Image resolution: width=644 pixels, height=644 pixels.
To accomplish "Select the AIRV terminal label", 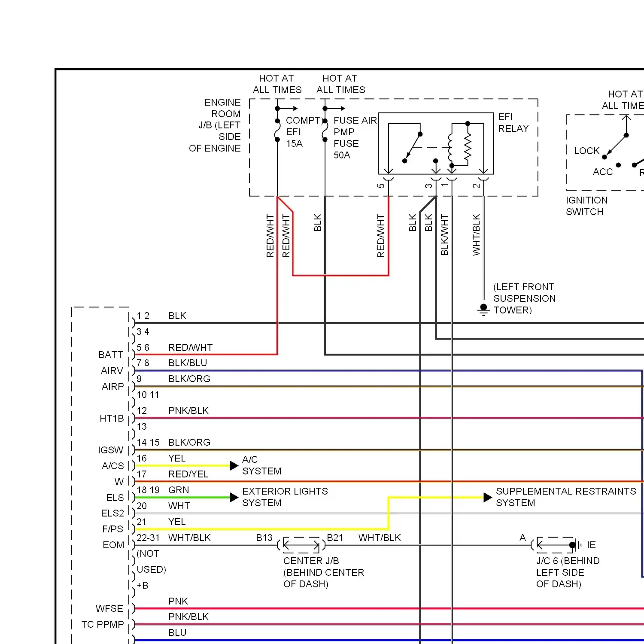I will tap(112, 371).
